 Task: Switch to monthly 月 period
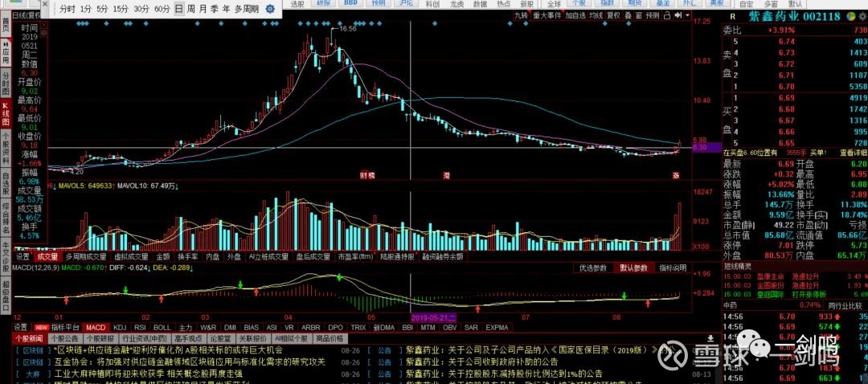click(x=203, y=9)
